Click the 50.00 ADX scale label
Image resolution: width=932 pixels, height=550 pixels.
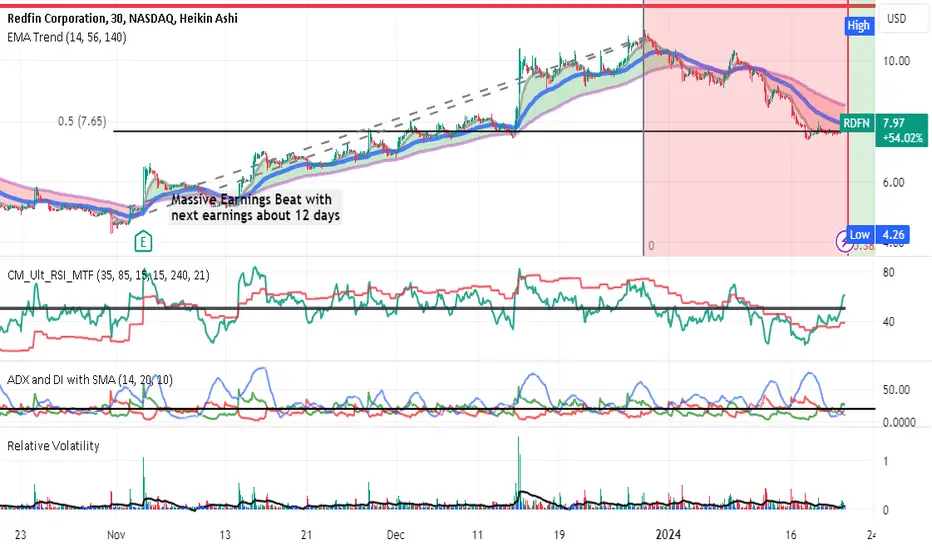pos(896,390)
